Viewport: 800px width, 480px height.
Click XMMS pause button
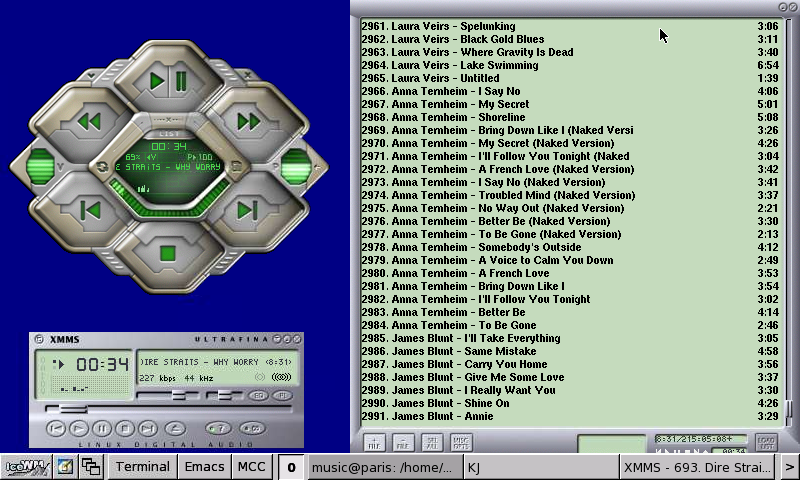tap(102, 428)
